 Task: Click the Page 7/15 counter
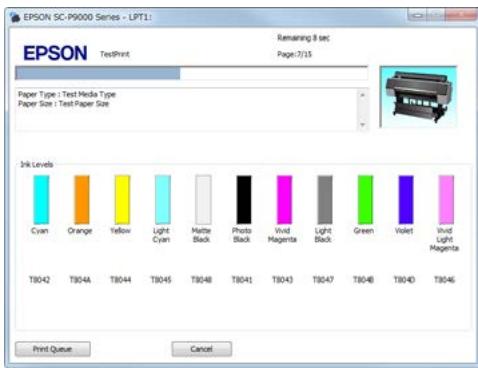[295, 54]
